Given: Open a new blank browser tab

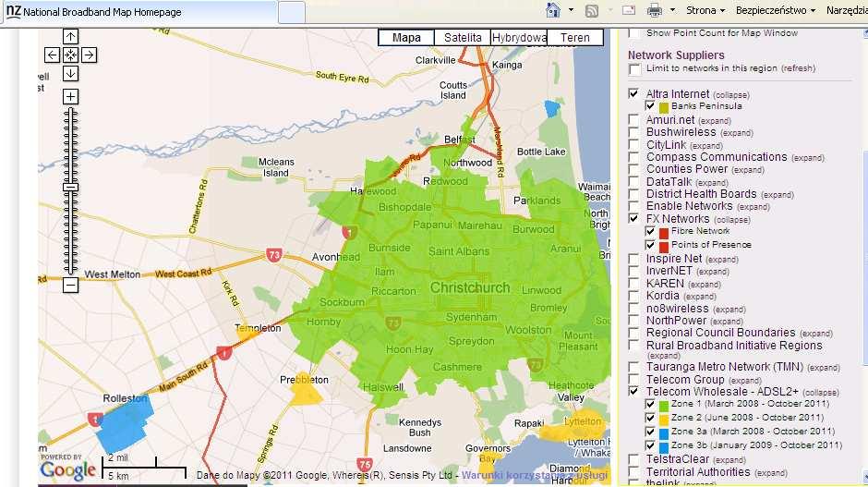Looking at the screenshot, I should pos(291,12).
